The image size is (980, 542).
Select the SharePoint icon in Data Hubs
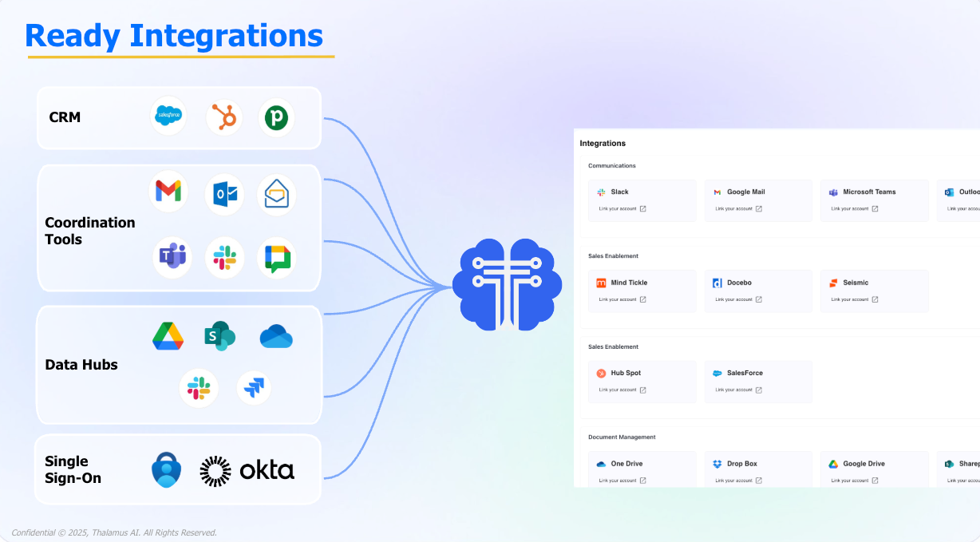(219, 336)
